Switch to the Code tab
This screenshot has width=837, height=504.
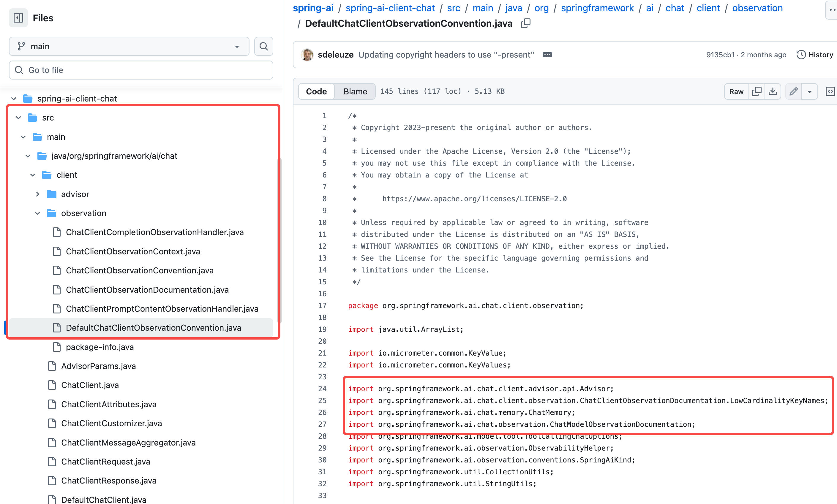(x=316, y=91)
